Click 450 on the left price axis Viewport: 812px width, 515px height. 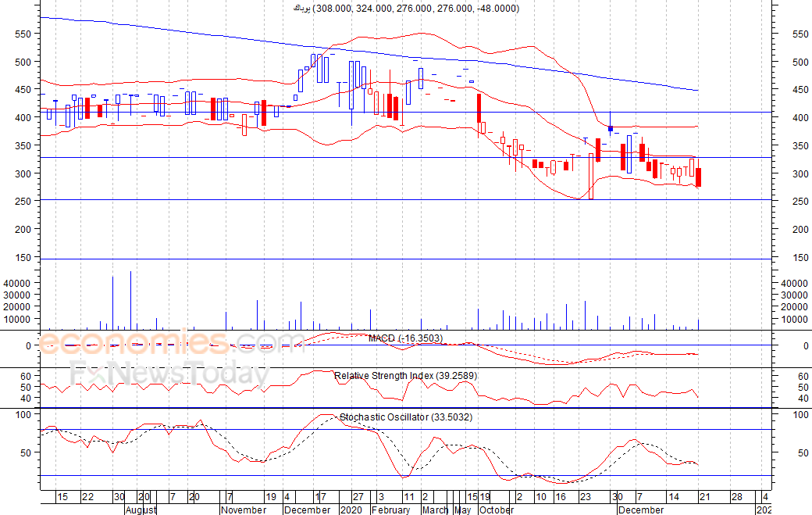coord(23,90)
